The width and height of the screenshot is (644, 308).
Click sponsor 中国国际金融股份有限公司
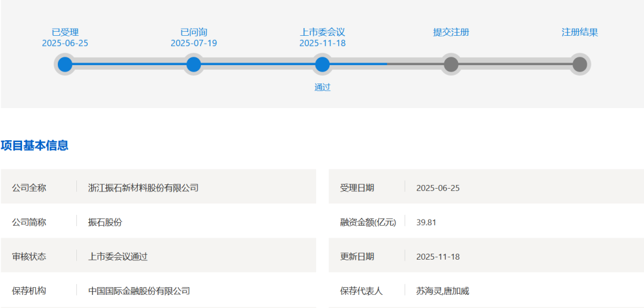point(139,291)
